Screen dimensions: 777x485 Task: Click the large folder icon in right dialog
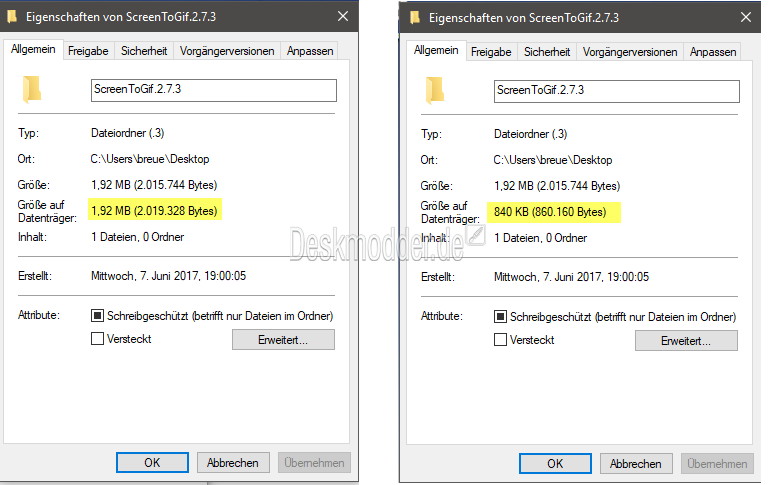[x=435, y=91]
